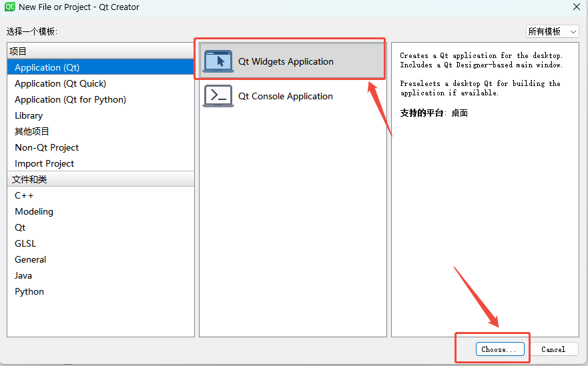The height and width of the screenshot is (366, 588).
Task: Close the New File or Project dialog
Action: point(577,7)
